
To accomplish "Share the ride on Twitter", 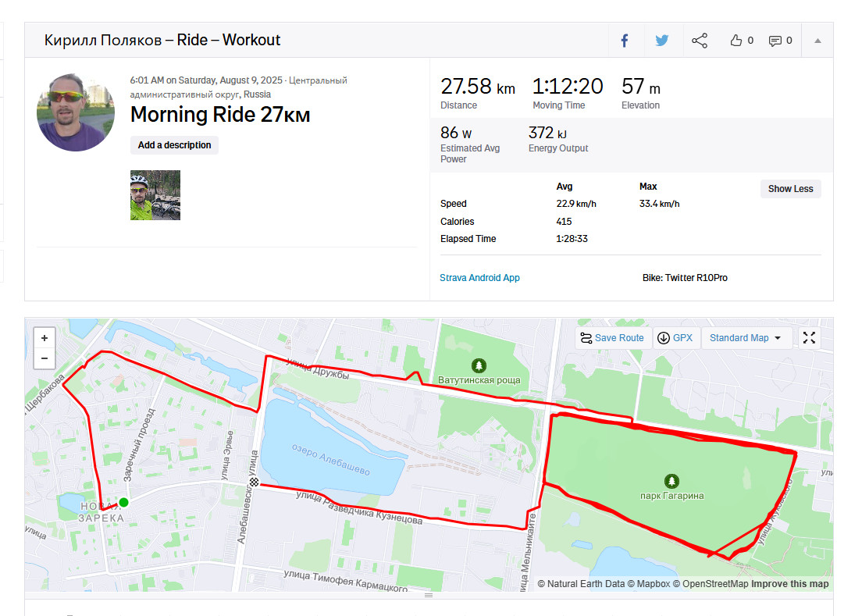I will [x=662, y=41].
